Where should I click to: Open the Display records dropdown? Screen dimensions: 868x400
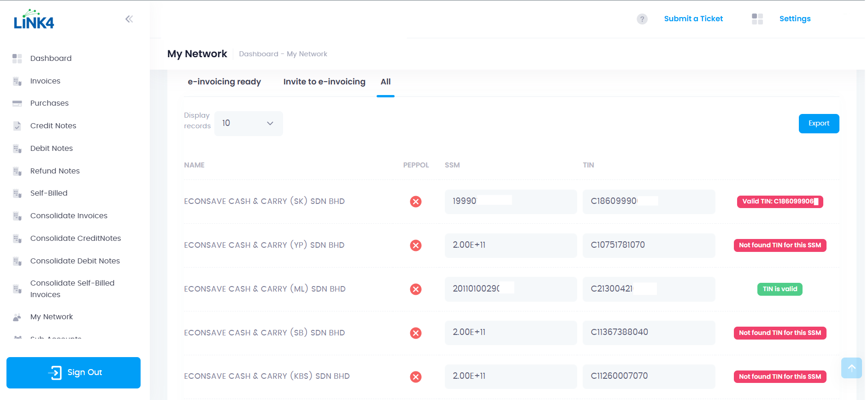coord(248,123)
